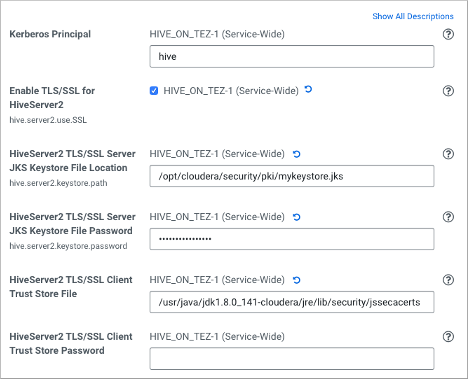The height and width of the screenshot is (379, 468).
Task: Click the Kerberos Principal label
Action: pos(50,34)
